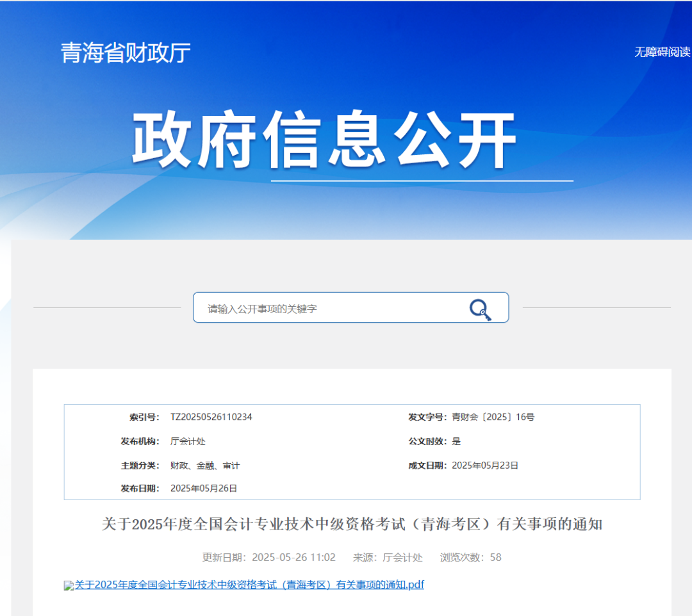Open the 2025年度会计中级资格考试通知 PDF link

tap(249, 585)
